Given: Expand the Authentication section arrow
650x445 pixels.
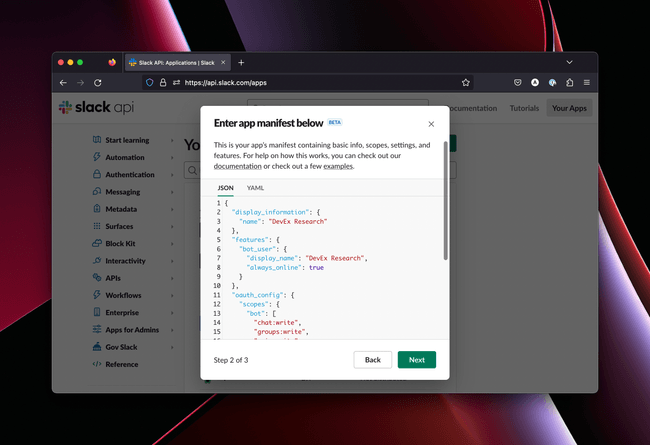Looking at the screenshot, I should pyautogui.click(x=172, y=175).
